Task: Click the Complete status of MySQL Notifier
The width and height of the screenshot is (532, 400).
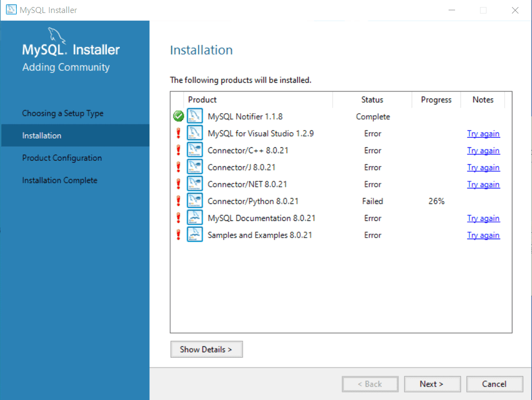Action: click(x=373, y=116)
